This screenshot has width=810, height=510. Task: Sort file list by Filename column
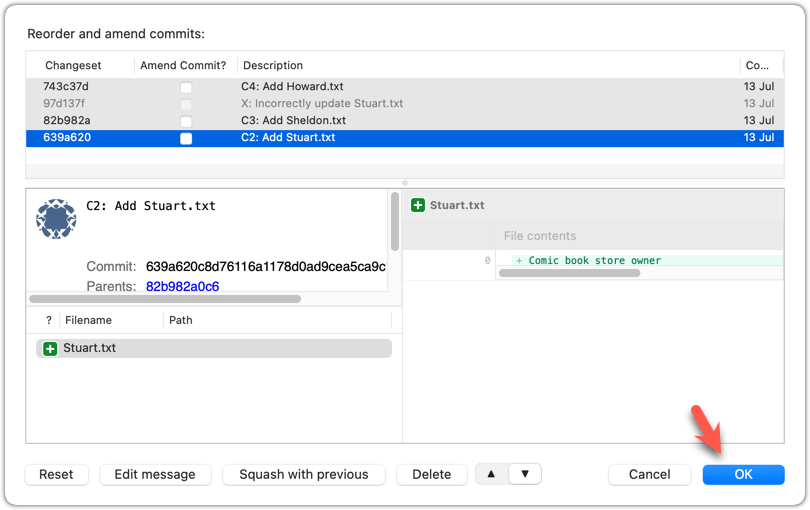point(88,320)
